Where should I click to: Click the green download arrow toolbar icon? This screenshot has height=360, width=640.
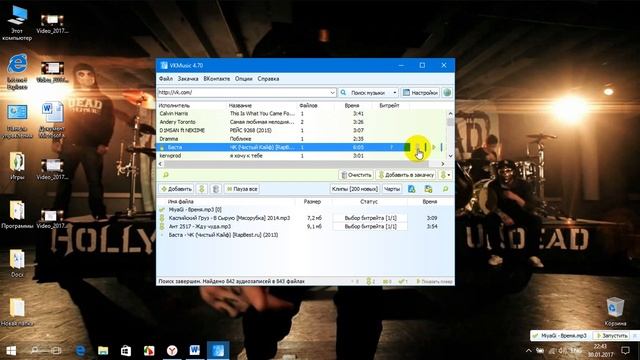[x=202, y=189]
